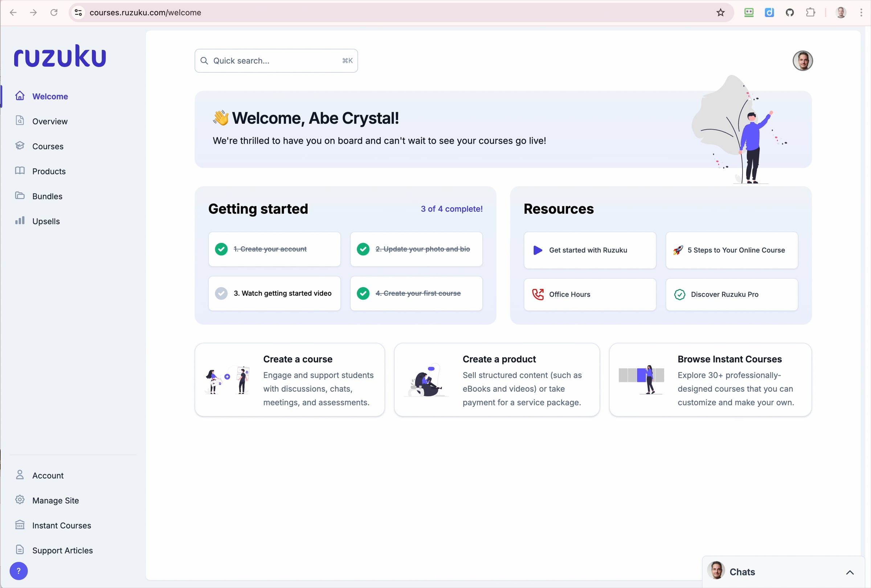Open the user avatar menu

point(802,61)
